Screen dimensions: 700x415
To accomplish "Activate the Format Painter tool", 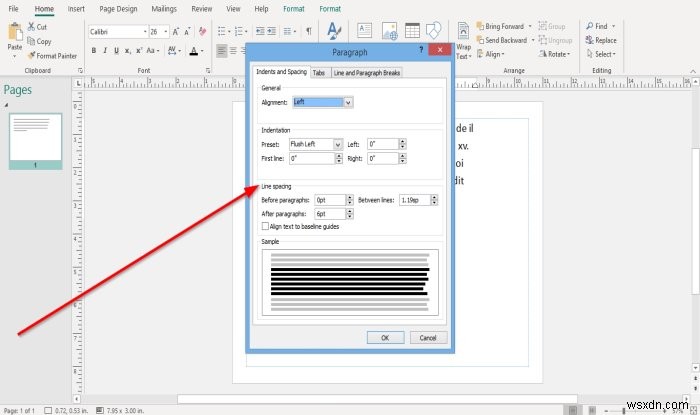I will pos(52,56).
